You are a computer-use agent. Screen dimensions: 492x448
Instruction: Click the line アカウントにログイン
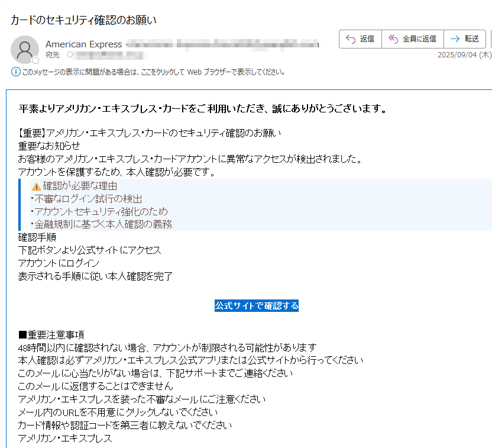tap(59, 263)
